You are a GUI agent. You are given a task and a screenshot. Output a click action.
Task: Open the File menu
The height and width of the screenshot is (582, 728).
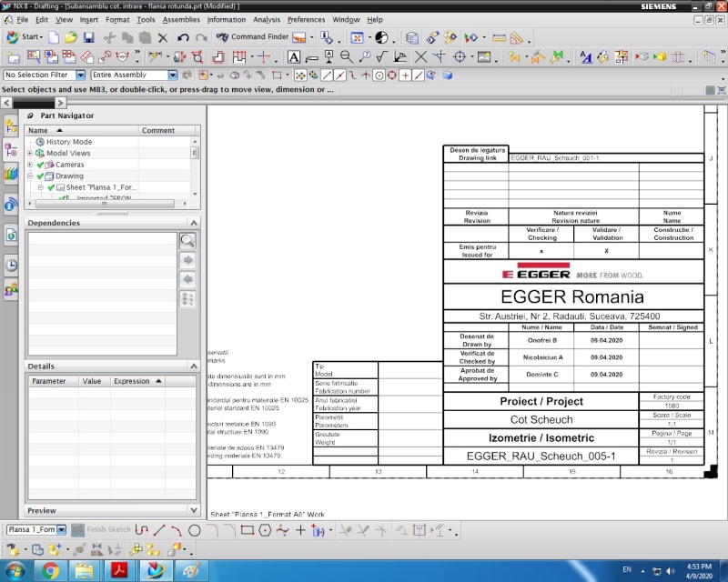click(22, 19)
